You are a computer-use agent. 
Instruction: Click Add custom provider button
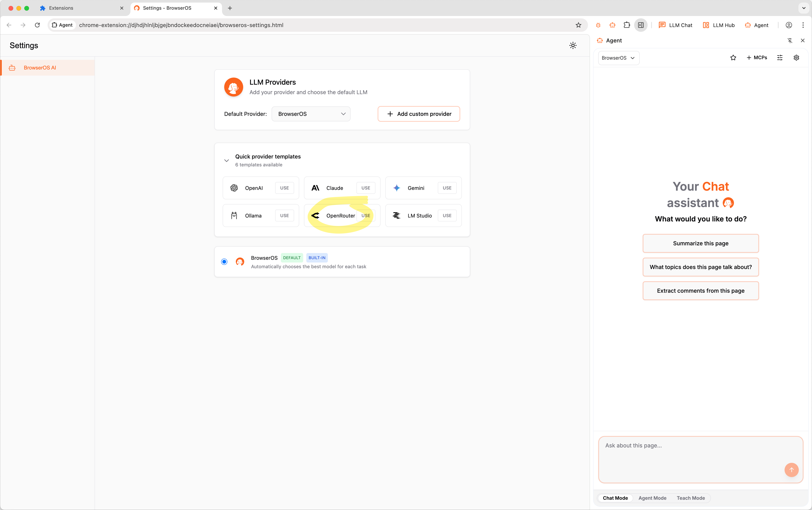coord(418,114)
